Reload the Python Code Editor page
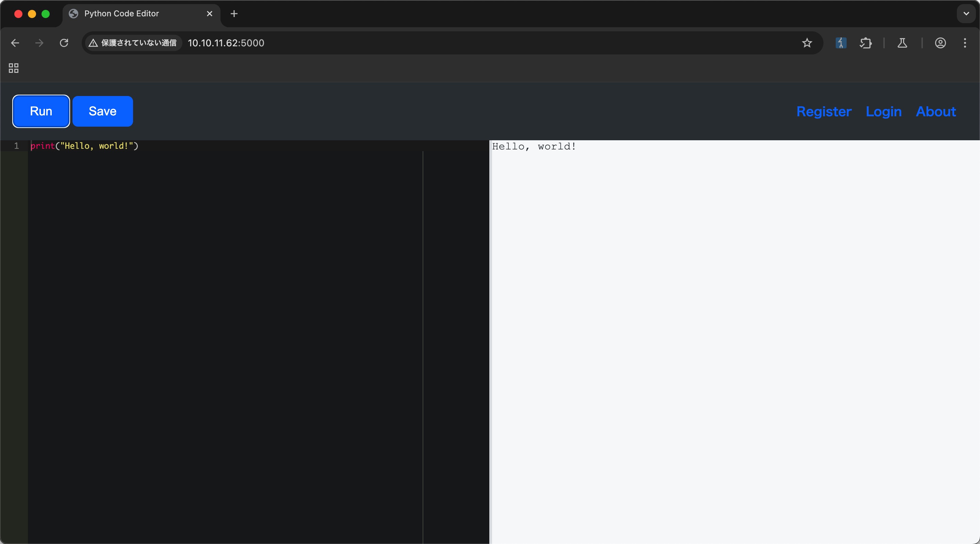 tap(64, 43)
